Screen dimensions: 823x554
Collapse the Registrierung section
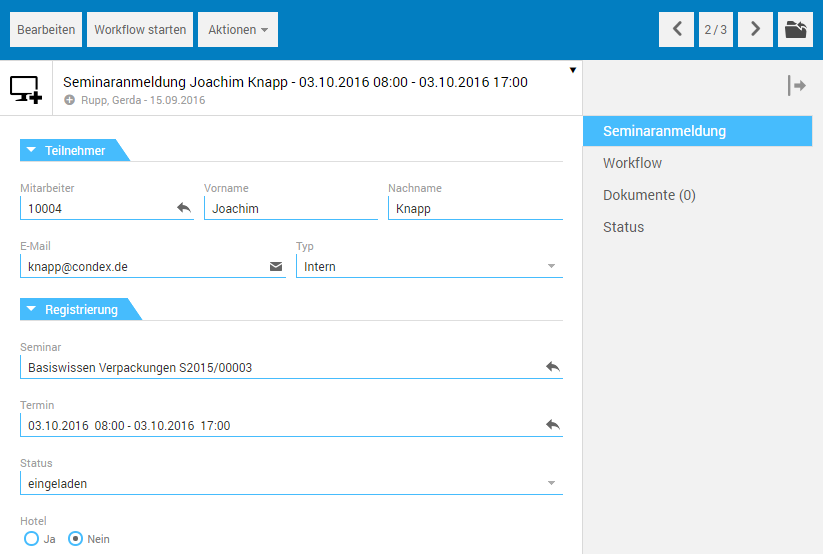click(32, 310)
